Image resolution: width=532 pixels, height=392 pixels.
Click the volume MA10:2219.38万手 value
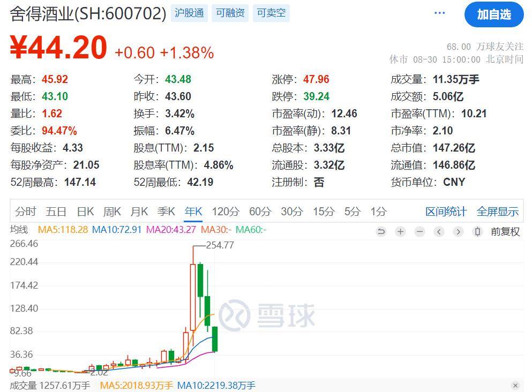coord(216,386)
